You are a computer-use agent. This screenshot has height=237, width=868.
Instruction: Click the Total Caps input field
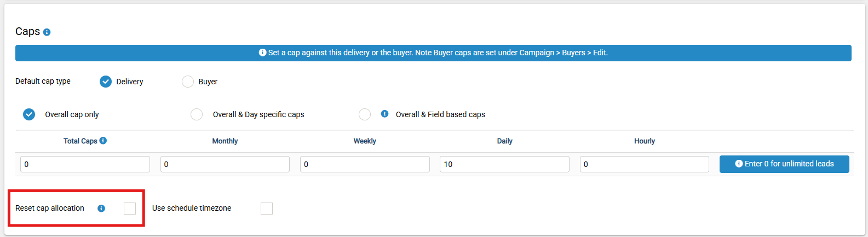[85, 164]
